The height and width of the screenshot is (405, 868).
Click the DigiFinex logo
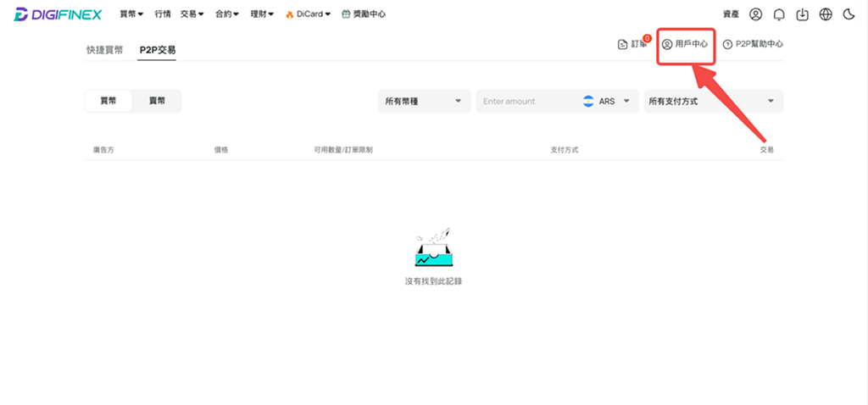(58, 14)
